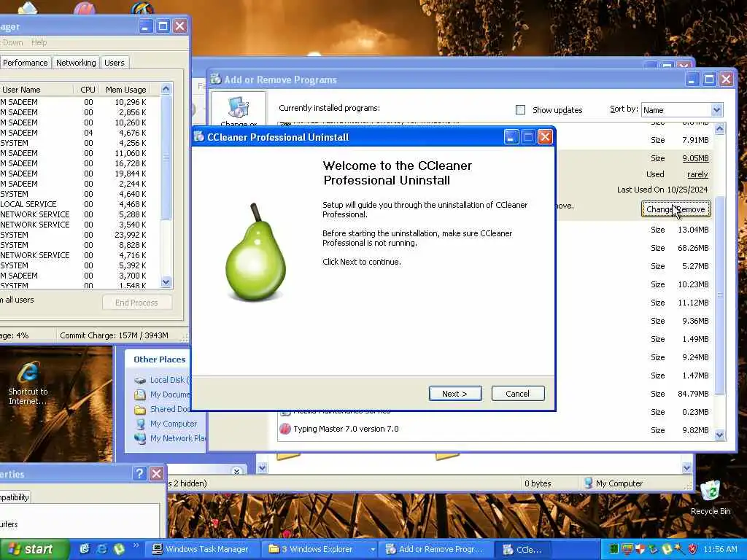The width and height of the screenshot is (747, 560).
Task: Open My Network Places under Other Places
Action: pyautogui.click(x=178, y=438)
